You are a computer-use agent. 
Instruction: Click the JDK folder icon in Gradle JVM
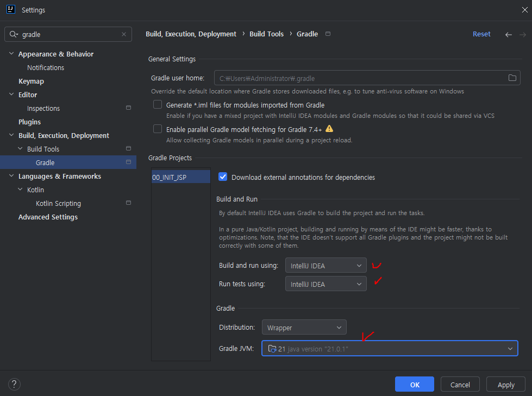tap(272, 349)
